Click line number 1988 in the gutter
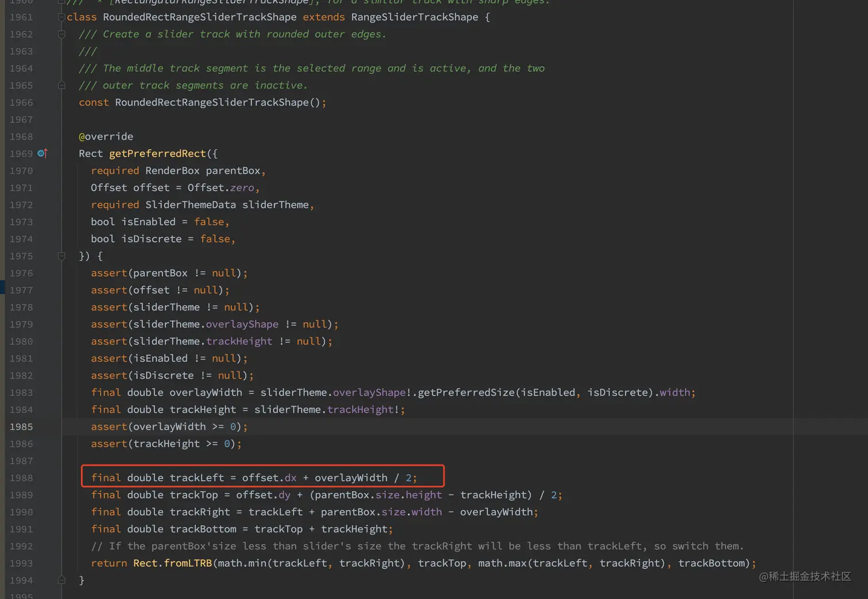Image resolution: width=868 pixels, height=599 pixels. pos(21,478)
